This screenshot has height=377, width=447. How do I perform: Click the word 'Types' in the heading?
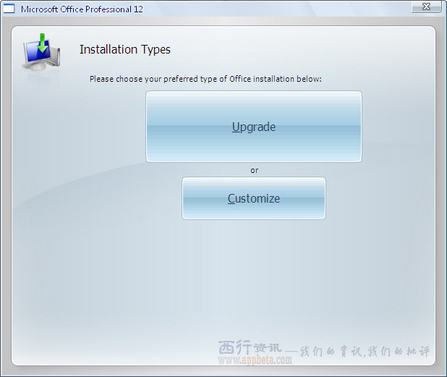(x=156, y=49)
